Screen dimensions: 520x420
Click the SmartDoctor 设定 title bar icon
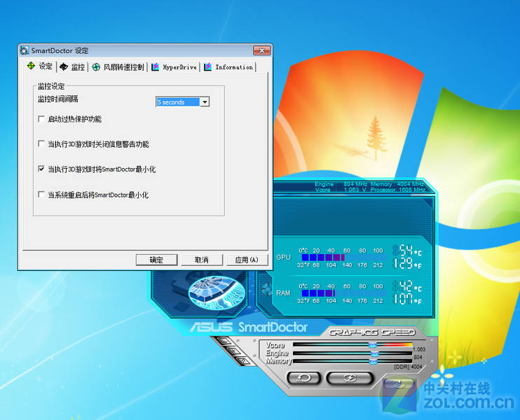coord(25,50)
